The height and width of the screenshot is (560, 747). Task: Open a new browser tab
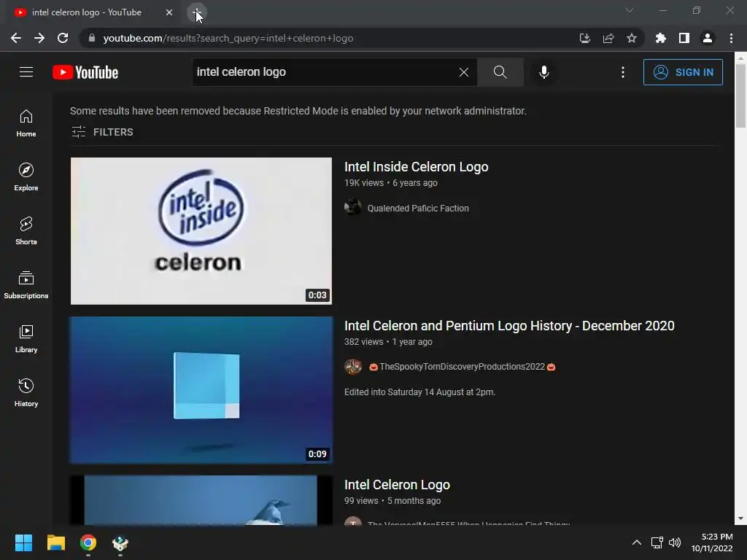(197, 12)
